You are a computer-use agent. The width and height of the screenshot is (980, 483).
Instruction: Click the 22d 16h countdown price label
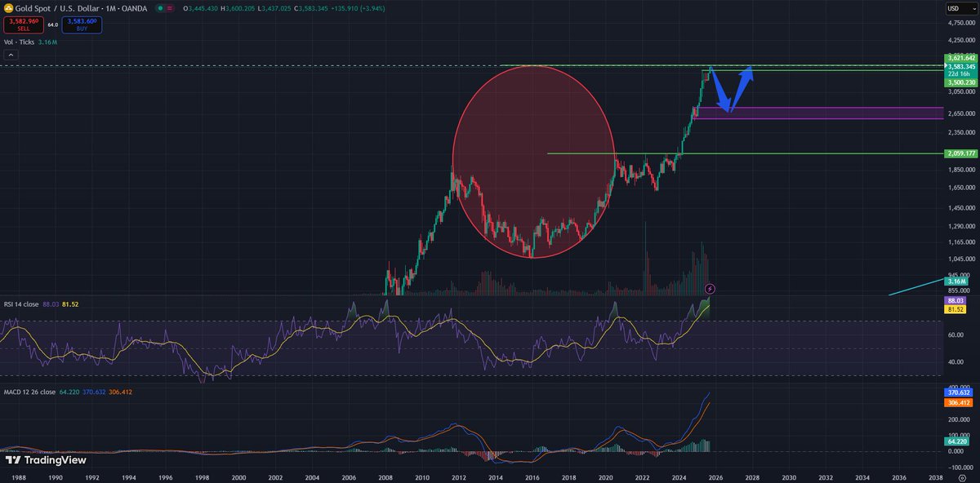point(958,73)
